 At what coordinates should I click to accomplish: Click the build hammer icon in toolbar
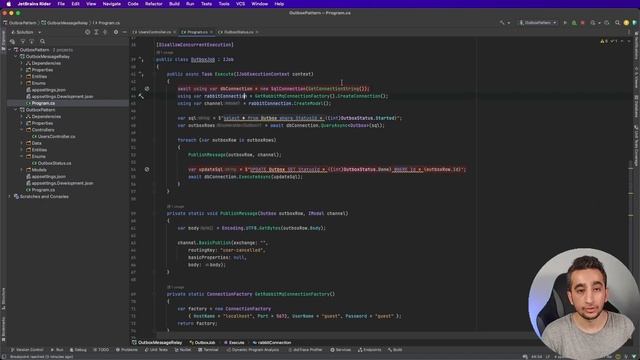[502, 23]
